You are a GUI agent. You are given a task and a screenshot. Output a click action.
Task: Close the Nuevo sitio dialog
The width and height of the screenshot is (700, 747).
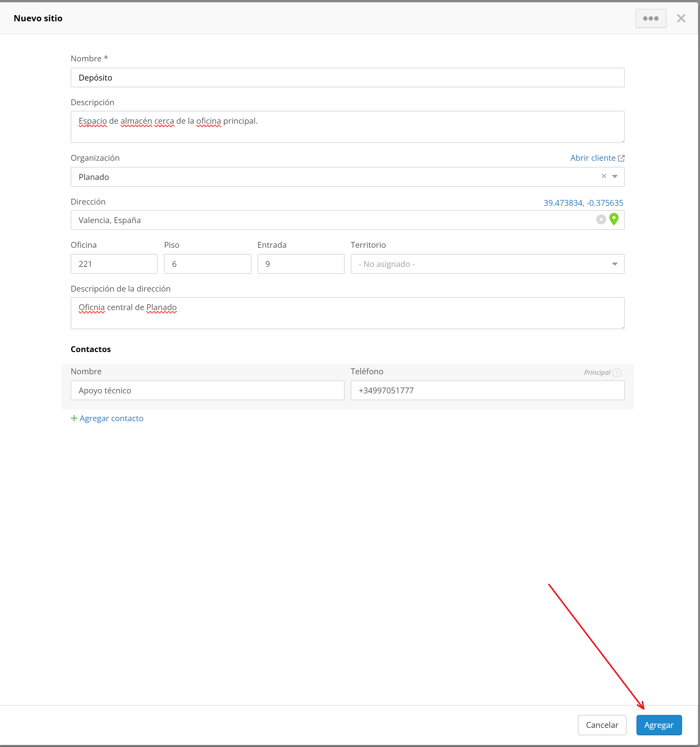tap(681, 19)
